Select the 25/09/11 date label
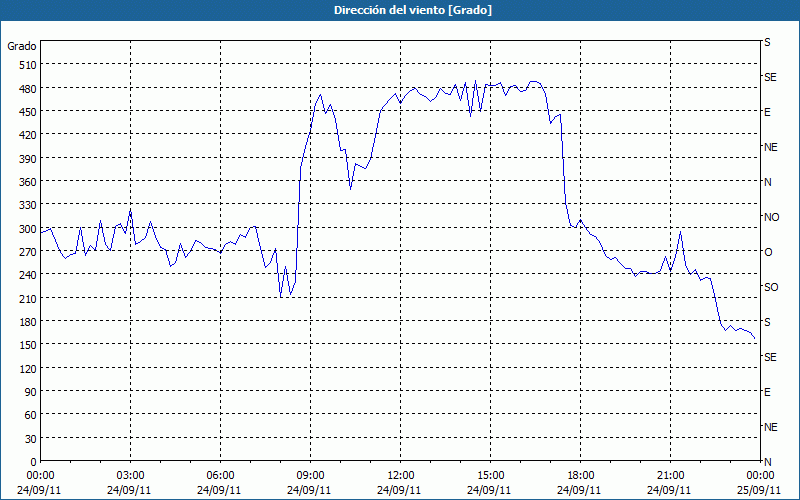Viewport: 800px width, 500px height. point(759,490)
